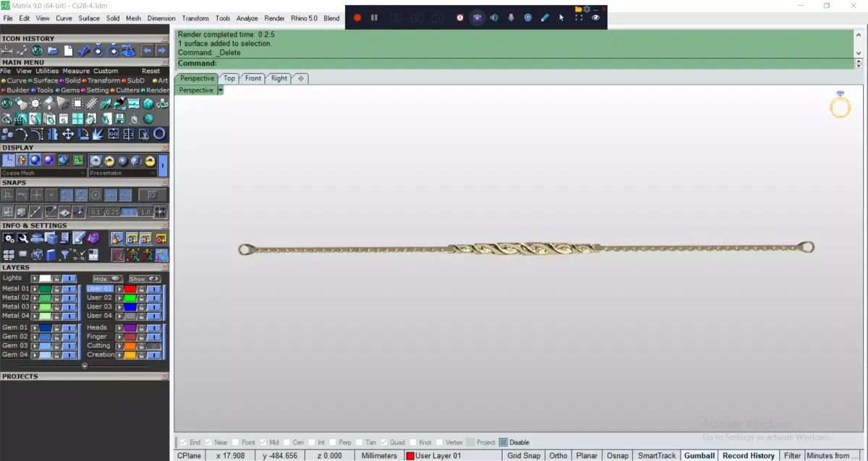Screen dimensions: 868x461
Task: Toggle Gumball in the status bar
Action: (x=699, y=455)
